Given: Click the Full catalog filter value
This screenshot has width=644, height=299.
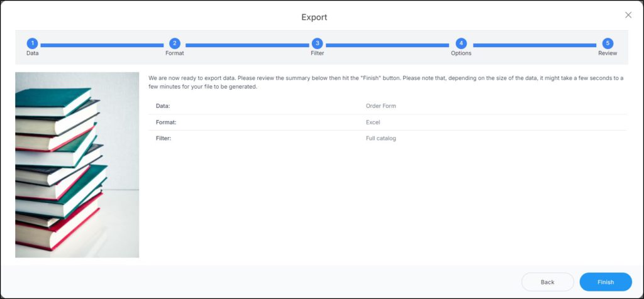Looking at the screenshot, I should coord(380,138).
